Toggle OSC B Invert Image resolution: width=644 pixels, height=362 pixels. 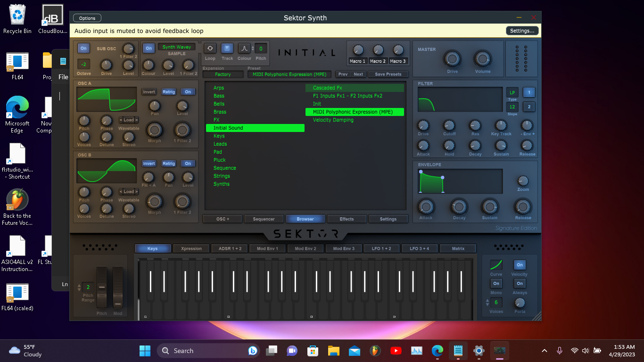(x=149, y=164)
